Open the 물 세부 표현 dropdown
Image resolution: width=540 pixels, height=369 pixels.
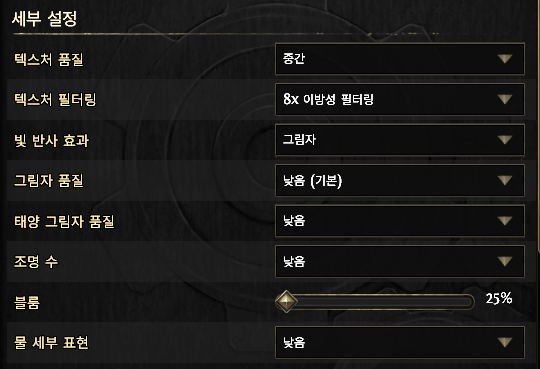pos(400,342)
